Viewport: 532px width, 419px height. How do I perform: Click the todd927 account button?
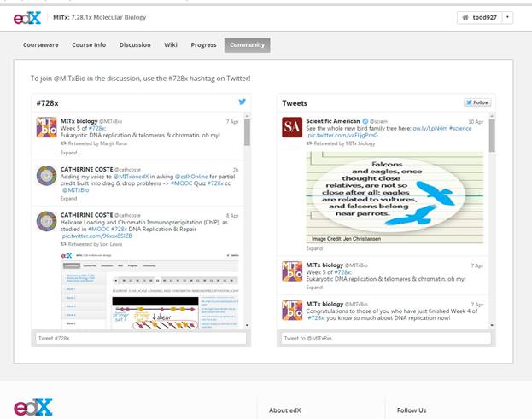480,17
